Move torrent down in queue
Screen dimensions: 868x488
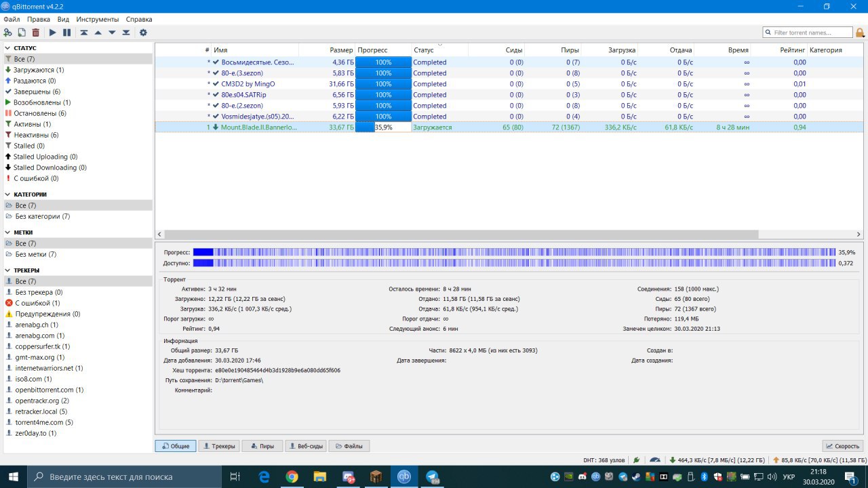[112, 33]
